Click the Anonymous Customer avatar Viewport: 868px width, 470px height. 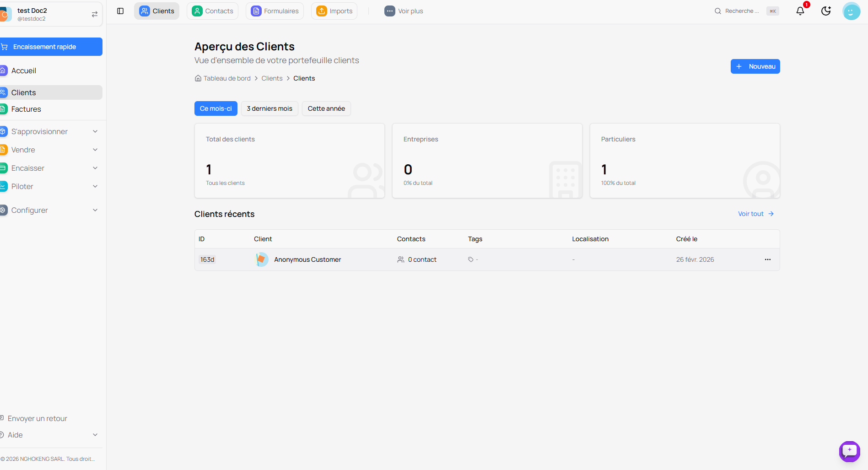click(262, 259)
